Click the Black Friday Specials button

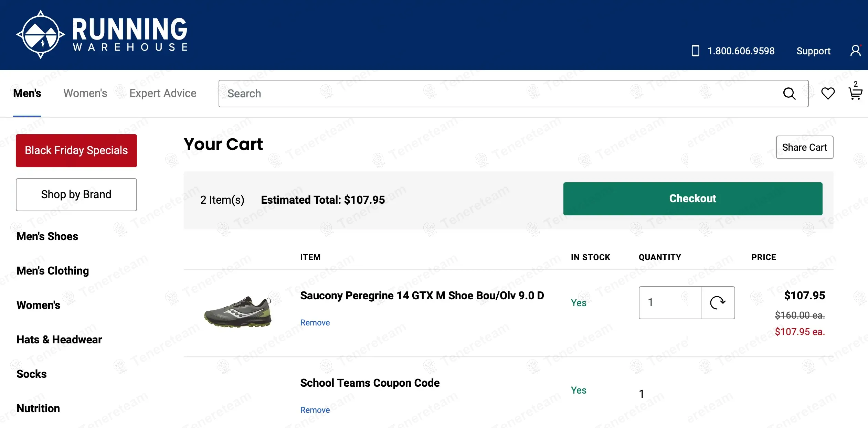click(76, 151)
